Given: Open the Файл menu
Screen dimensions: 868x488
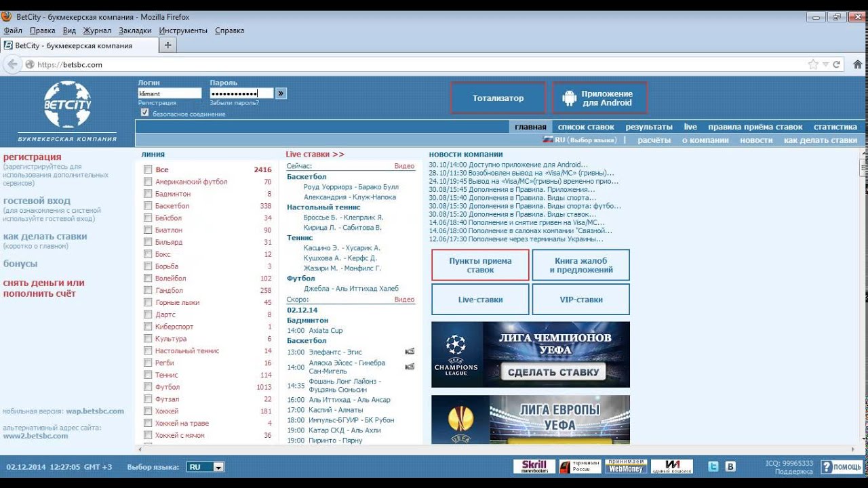Looking at the screenshot, I should point(13,30).
